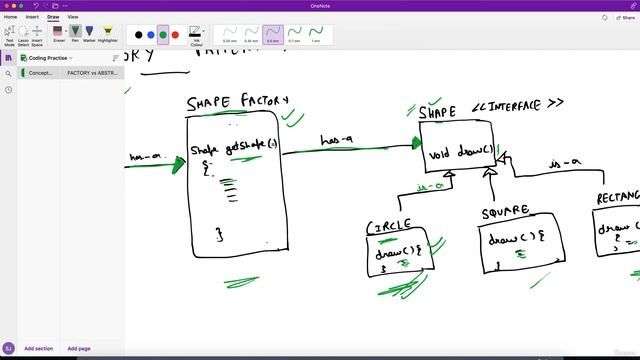640x360 pixels.
Task: Toggle the notebooks navigation pane icon
Action: pos(8,58)
